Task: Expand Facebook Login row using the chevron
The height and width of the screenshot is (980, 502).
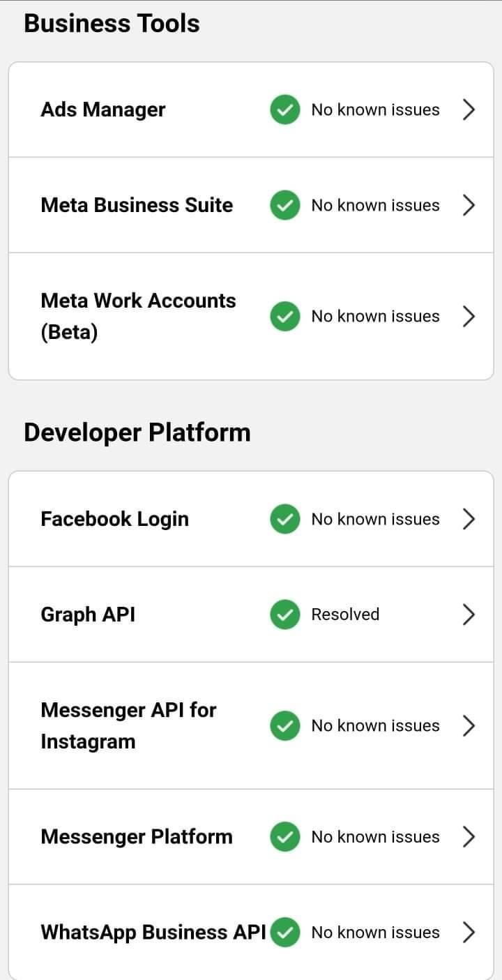Action: pyautogui.click(x=469, y=519)
